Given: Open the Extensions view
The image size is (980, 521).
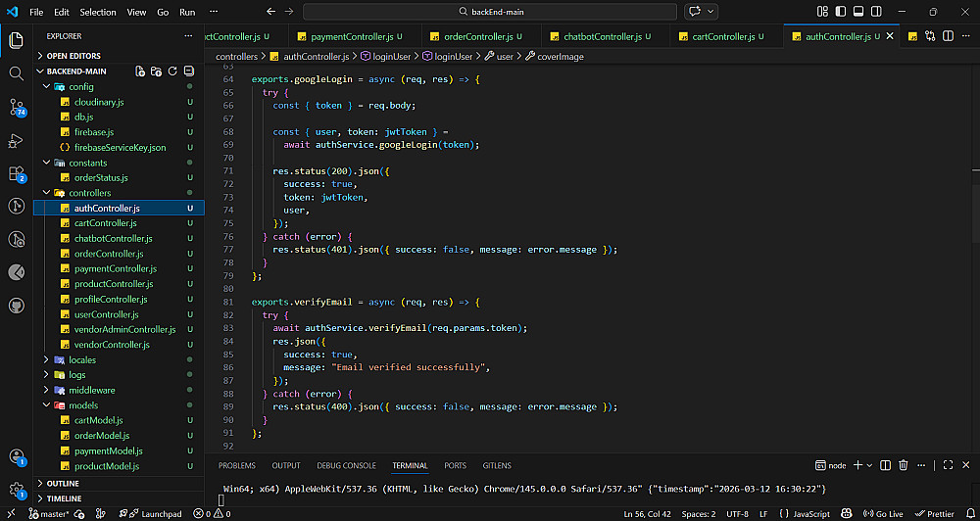Looking at the screenshot, I should pyautogui.click(x=16, y=173).
